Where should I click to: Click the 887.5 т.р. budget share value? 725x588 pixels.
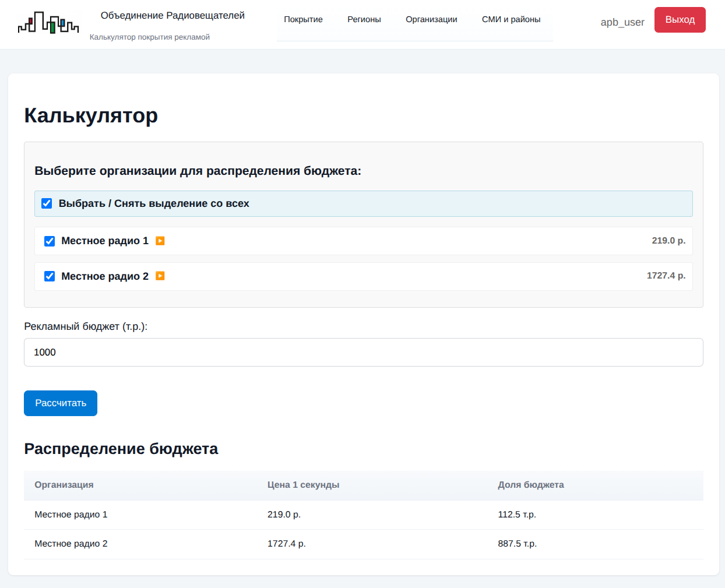click(517, 544)
